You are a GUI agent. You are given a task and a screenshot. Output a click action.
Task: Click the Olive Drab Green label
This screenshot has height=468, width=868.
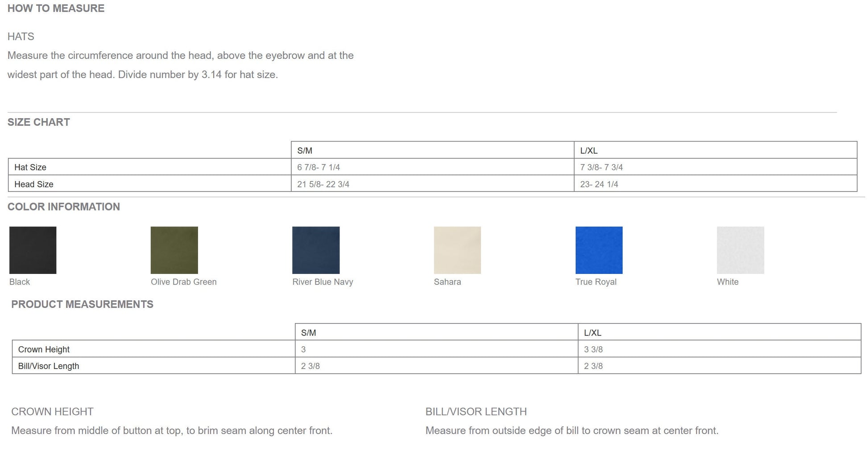pos(184,282)
